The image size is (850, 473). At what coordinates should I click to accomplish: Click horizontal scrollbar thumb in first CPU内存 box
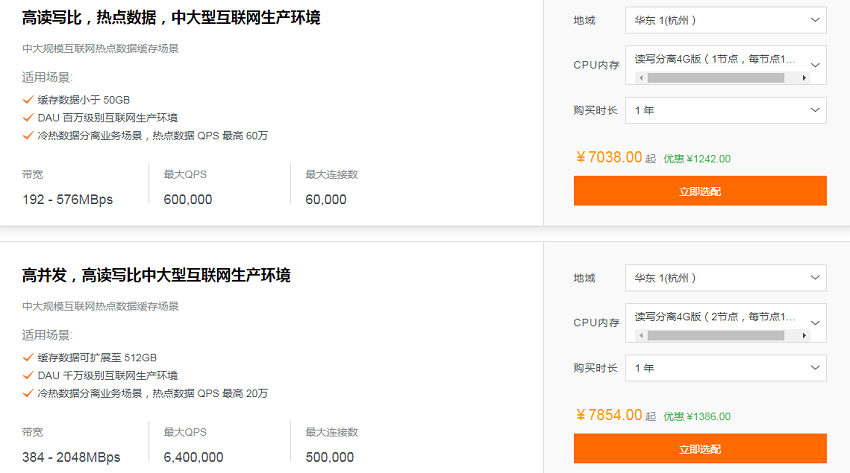(x=716, y=78)
